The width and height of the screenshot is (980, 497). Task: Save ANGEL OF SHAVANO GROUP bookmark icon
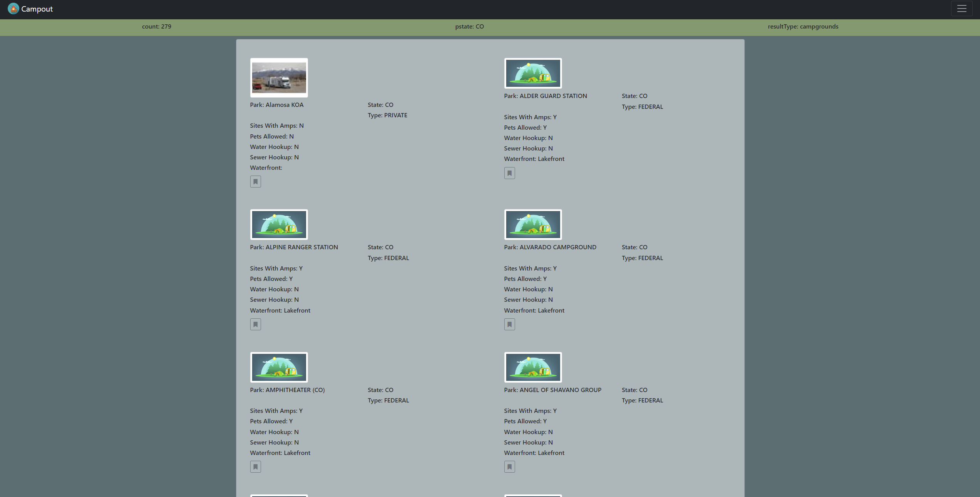tap(509, 467)
